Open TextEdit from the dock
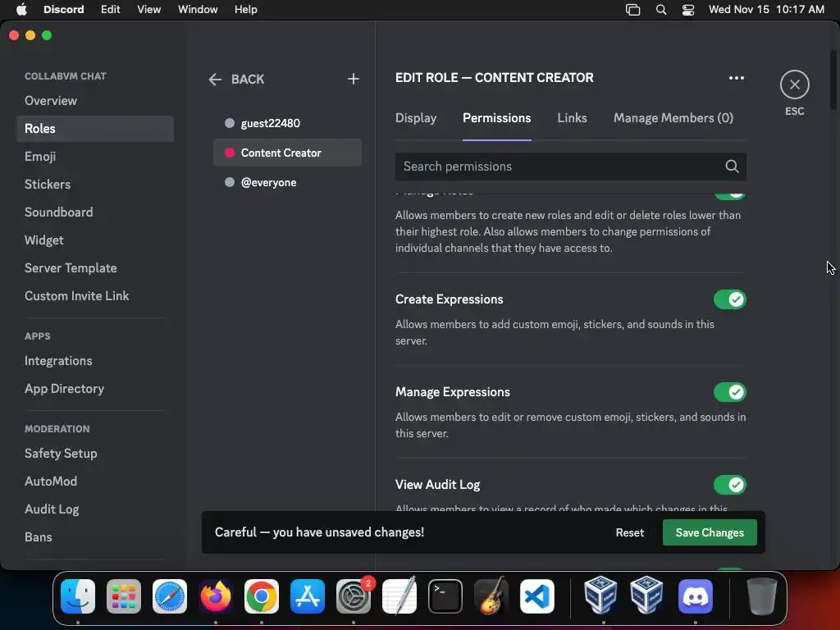840x630 pixels. pos(399,596)
